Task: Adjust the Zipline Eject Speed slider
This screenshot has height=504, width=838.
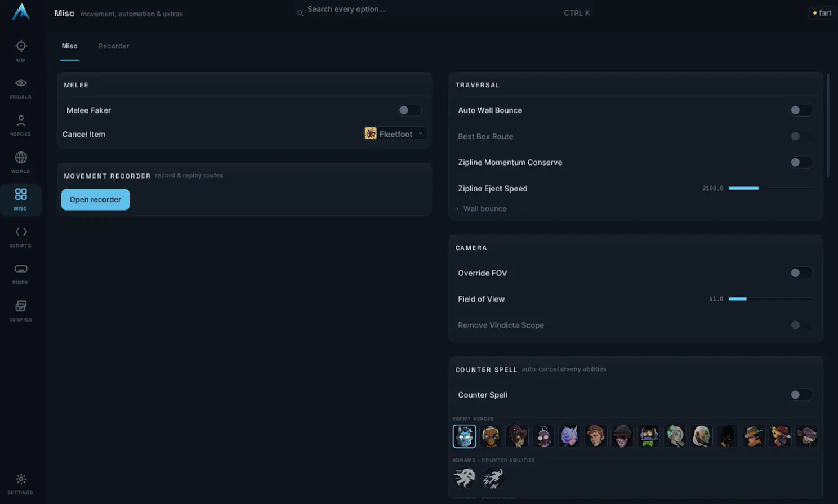Action: (x=770, y=188)
